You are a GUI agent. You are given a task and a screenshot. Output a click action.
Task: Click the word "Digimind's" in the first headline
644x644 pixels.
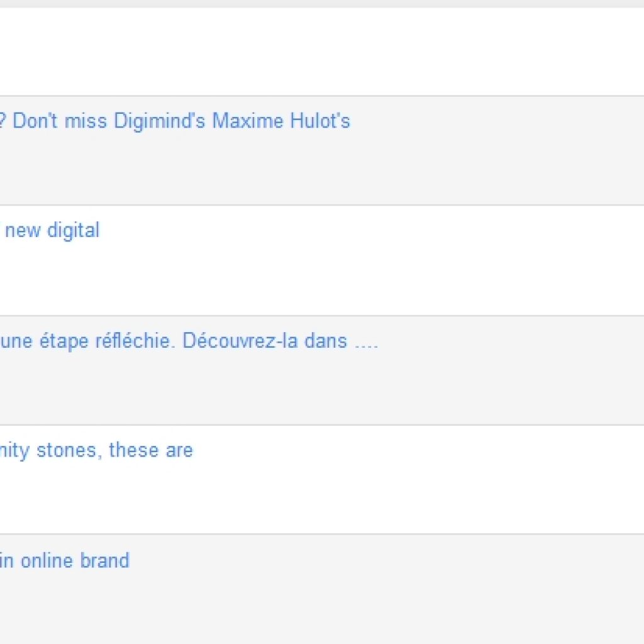point(160,121)
